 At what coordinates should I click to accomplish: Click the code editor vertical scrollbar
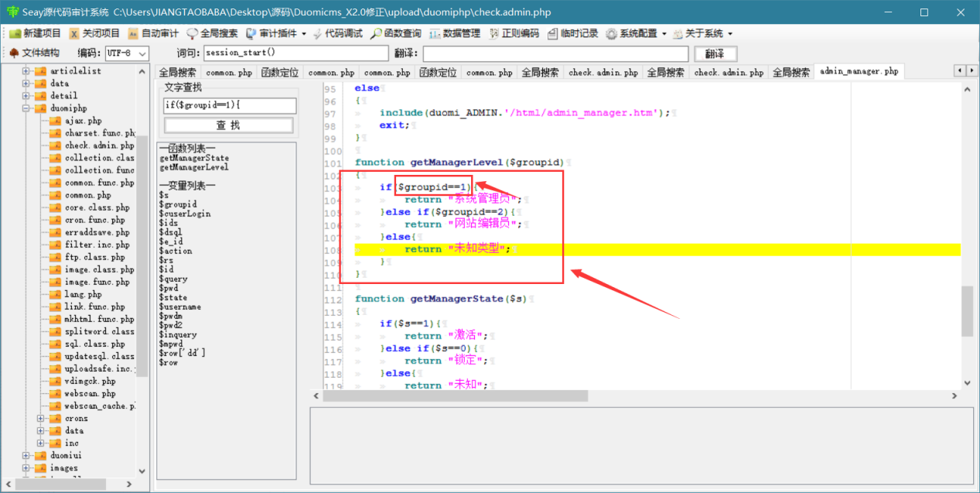tap(967, 237)
